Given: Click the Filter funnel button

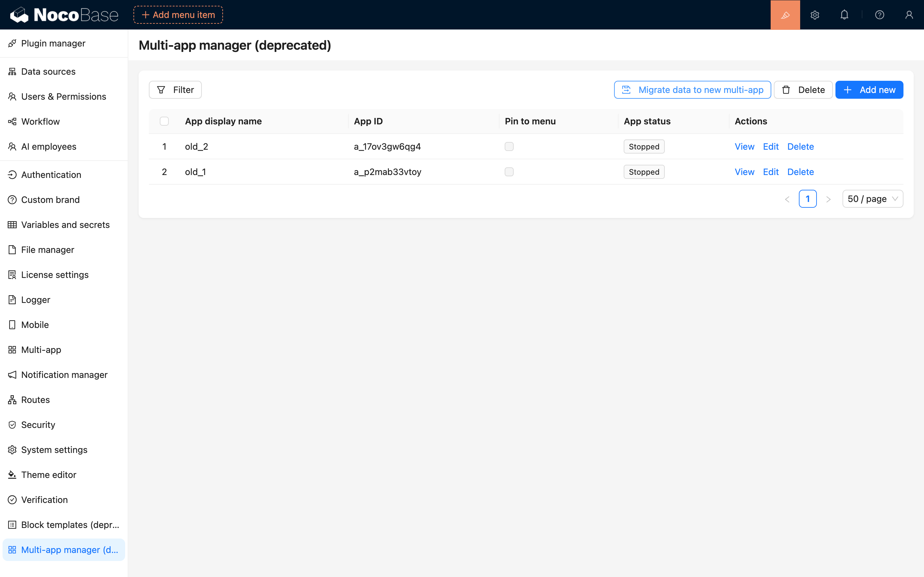Looking at the screenshot, I should (175, 90).
